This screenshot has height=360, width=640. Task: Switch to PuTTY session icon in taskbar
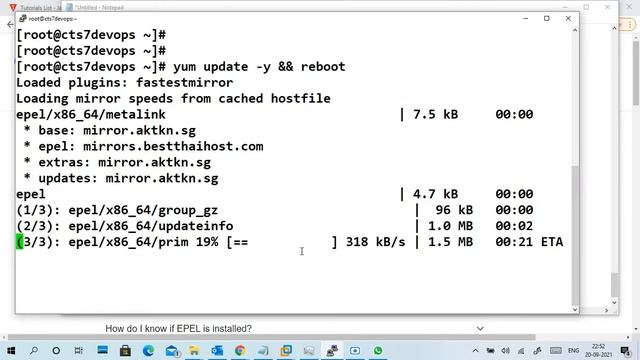click(332, 350)
